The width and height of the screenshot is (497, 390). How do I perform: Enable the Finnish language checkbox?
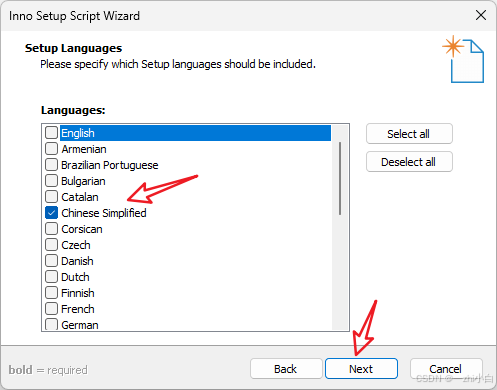[x=51, y=293]
